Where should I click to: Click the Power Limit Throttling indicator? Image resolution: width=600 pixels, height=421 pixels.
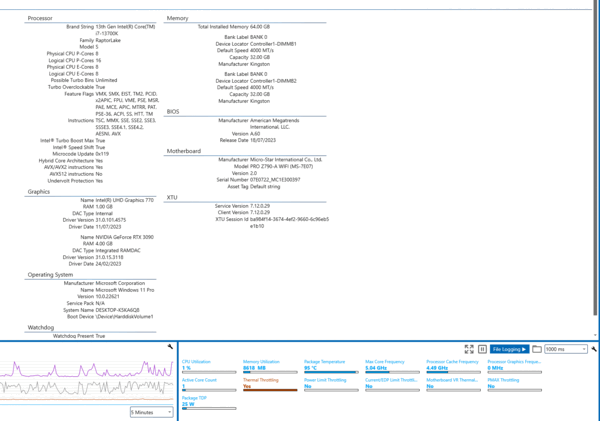click(x=329, y=384)
